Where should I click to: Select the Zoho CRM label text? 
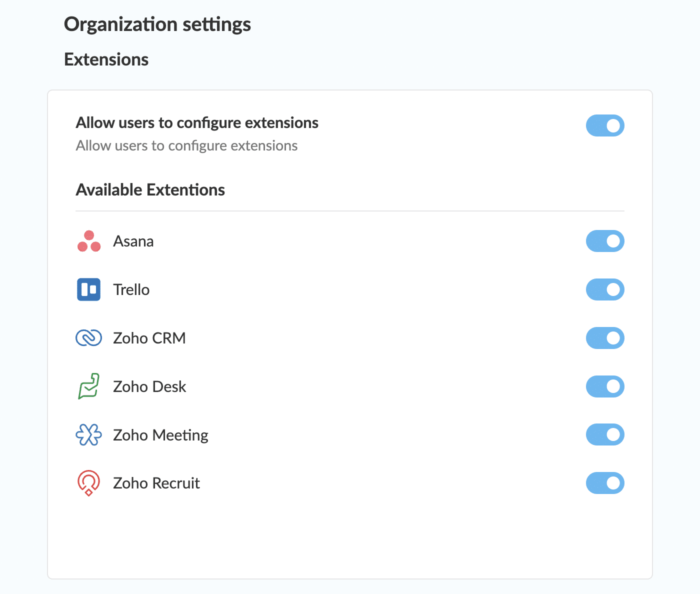point(149,338)
